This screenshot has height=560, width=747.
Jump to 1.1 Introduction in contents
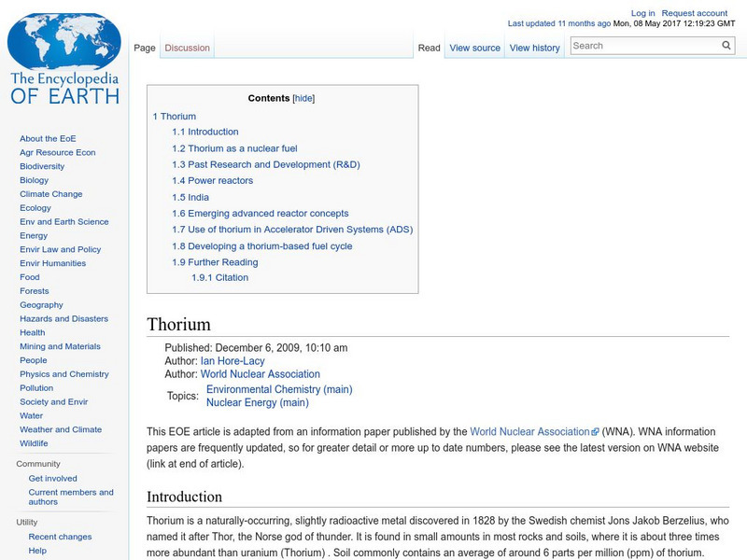tap(205, 132)
